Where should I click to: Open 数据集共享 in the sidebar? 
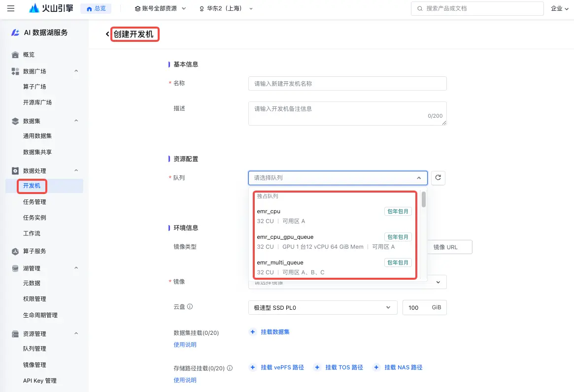37,152
